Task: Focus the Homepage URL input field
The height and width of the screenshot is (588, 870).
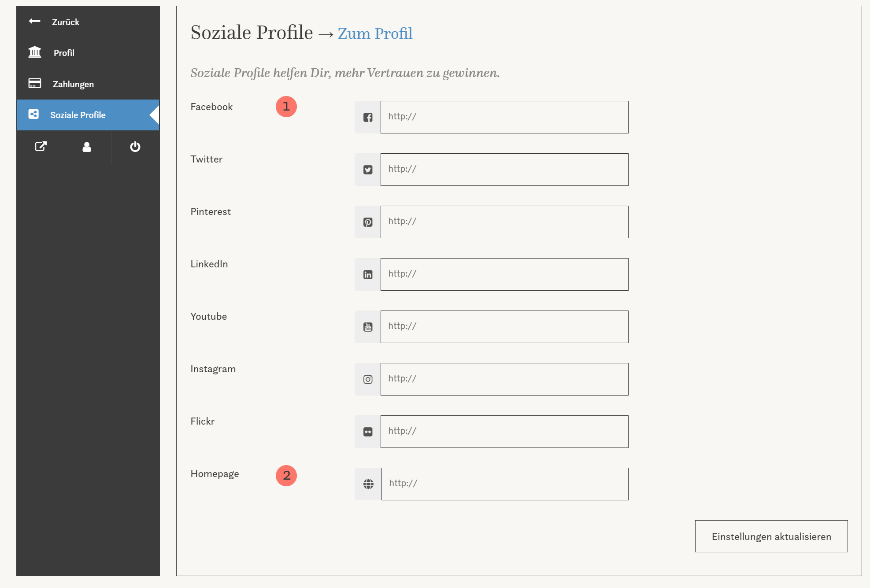Action: click(x=505, y=484)
